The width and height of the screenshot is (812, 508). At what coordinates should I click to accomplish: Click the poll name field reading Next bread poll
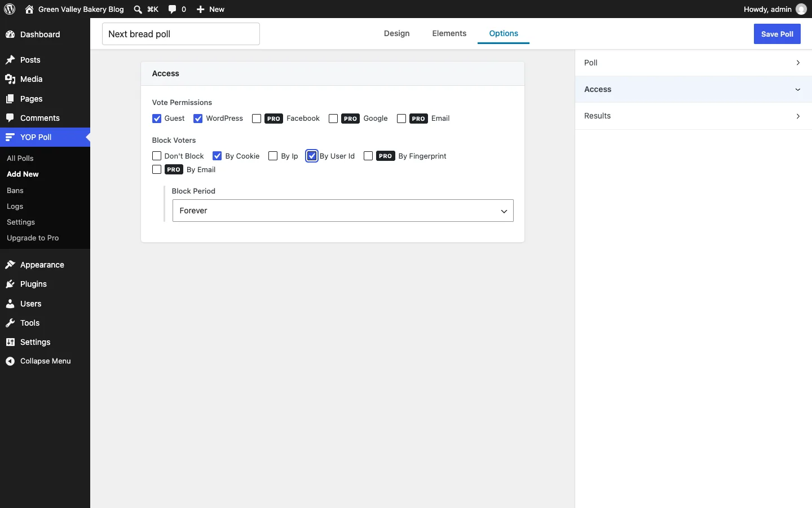click(x=181, y=34)
